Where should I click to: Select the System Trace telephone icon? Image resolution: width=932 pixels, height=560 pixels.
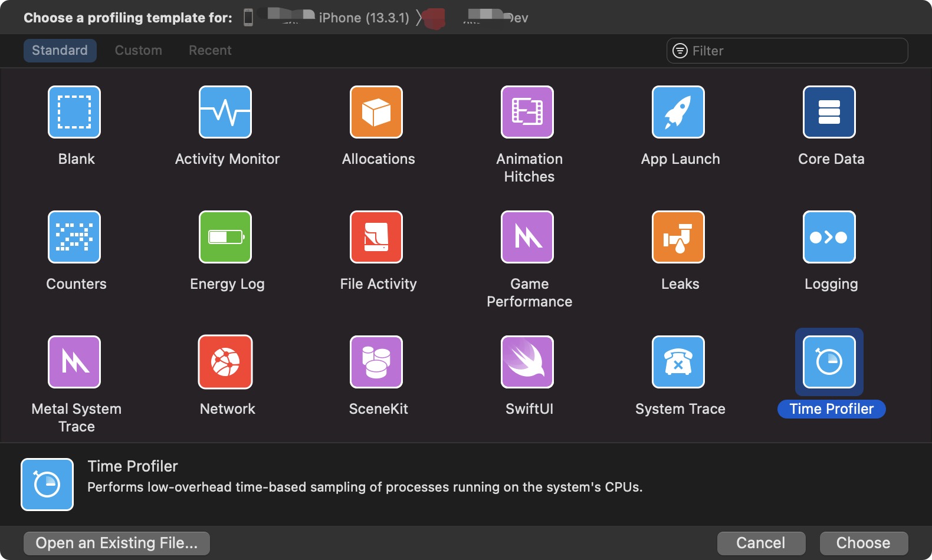point(678,362)
